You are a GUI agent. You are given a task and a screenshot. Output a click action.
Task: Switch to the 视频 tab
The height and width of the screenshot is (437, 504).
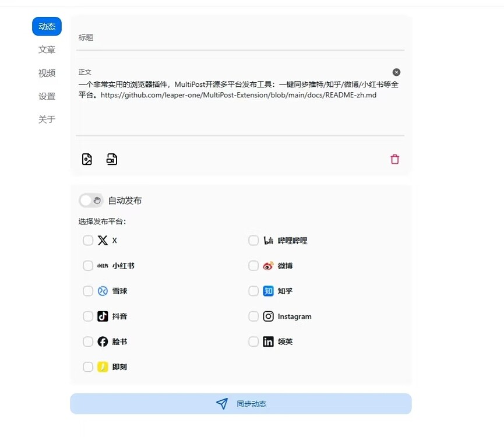click(47, 73)
